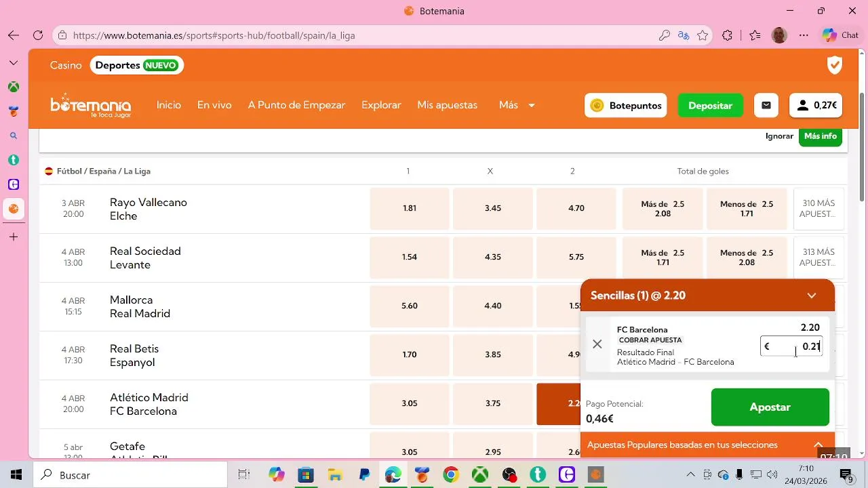This screenshot has width=868, height=488.
Task: Open Microsoft Store on taskbar
Action: tap(305, 475)
